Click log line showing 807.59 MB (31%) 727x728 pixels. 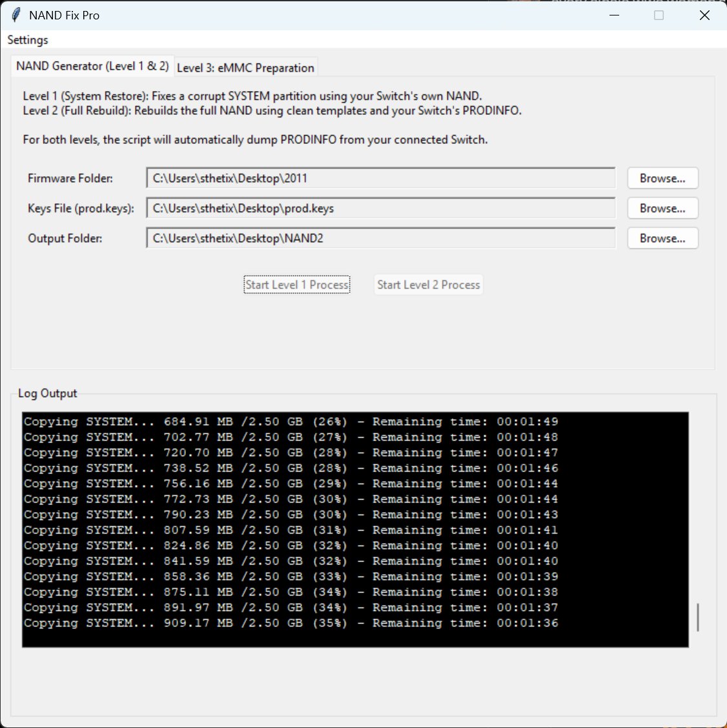[x=291, y=530]
